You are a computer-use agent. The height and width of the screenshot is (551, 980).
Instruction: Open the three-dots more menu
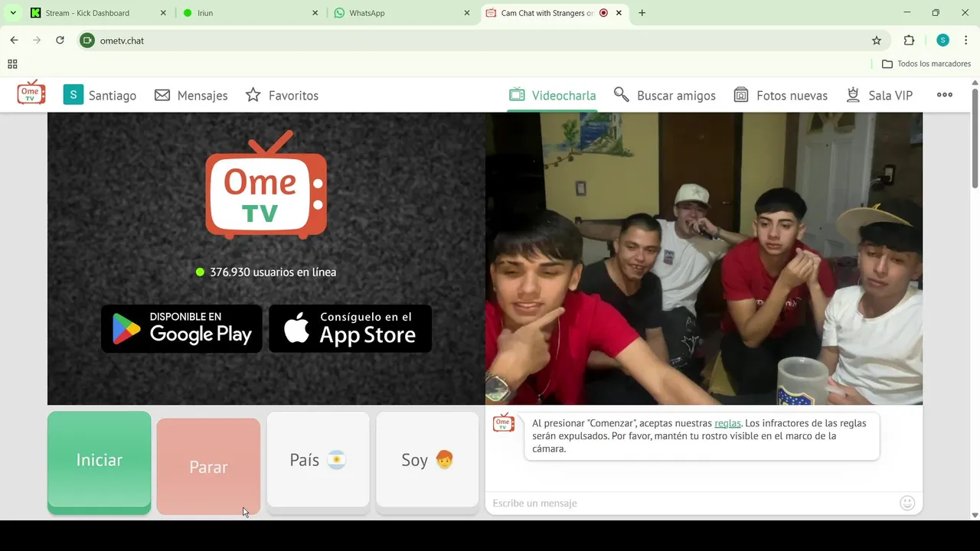[x=945, y=95]
